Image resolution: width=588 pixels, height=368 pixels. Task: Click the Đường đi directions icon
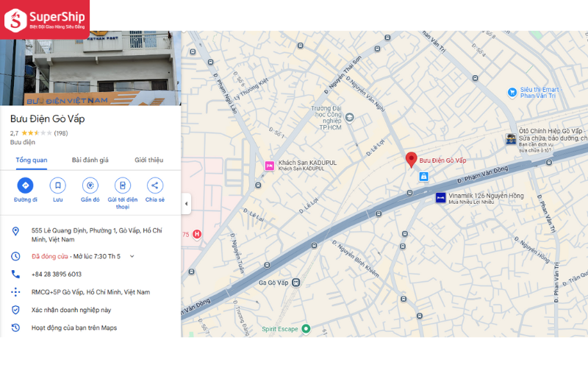(25, 185)
